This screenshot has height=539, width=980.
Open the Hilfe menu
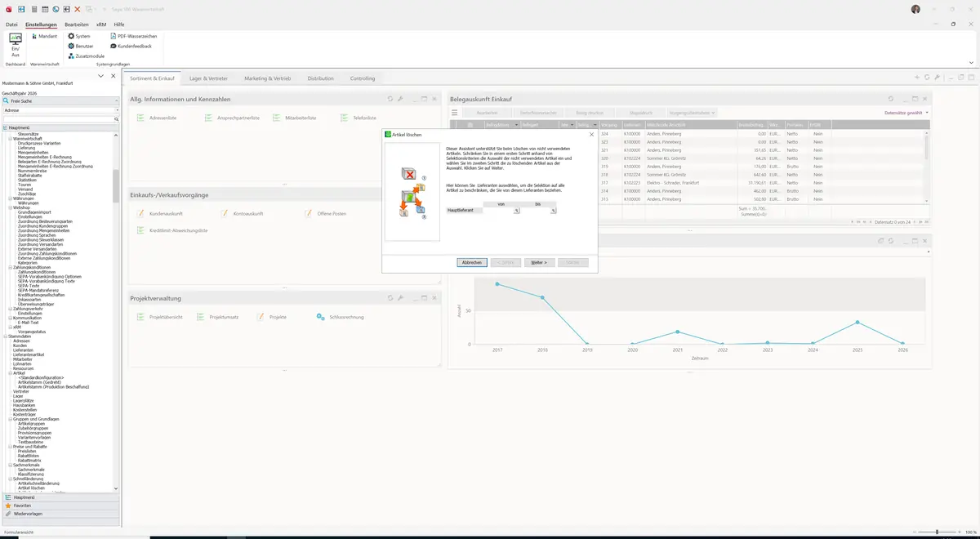point(119,24)
